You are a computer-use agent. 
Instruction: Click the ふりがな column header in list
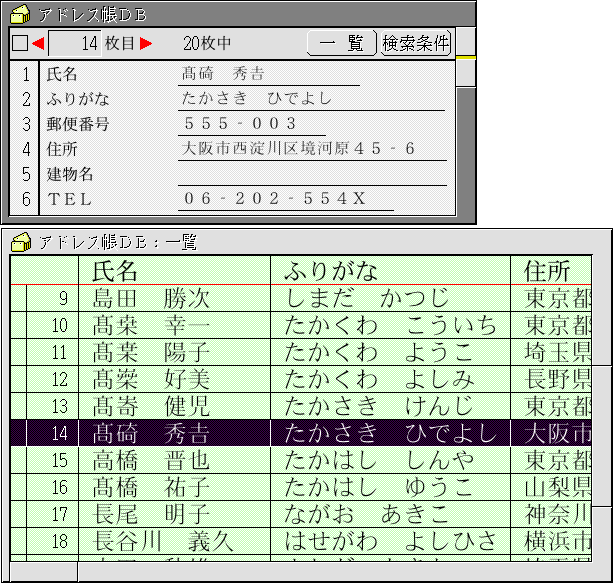(x=390, y=270)
